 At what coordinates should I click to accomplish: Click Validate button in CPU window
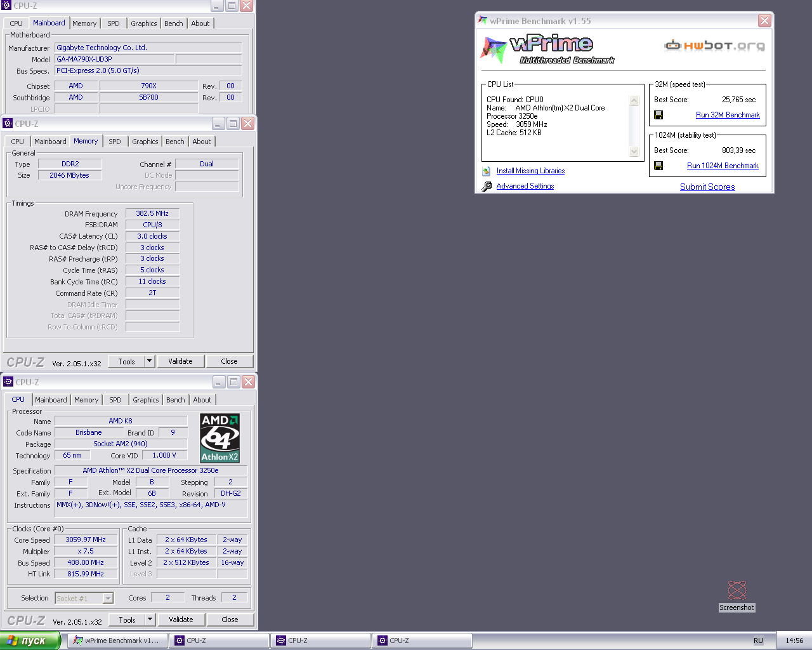coord(181,620)
